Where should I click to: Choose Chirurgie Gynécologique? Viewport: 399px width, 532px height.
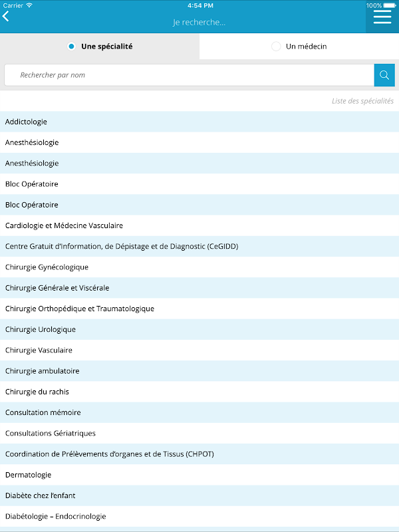(199, 267)
